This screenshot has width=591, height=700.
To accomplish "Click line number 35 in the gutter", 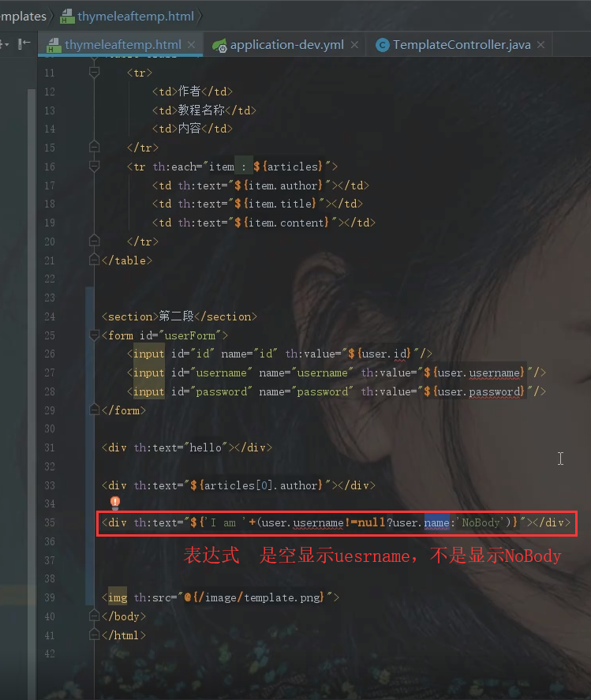I will [50, 522].
